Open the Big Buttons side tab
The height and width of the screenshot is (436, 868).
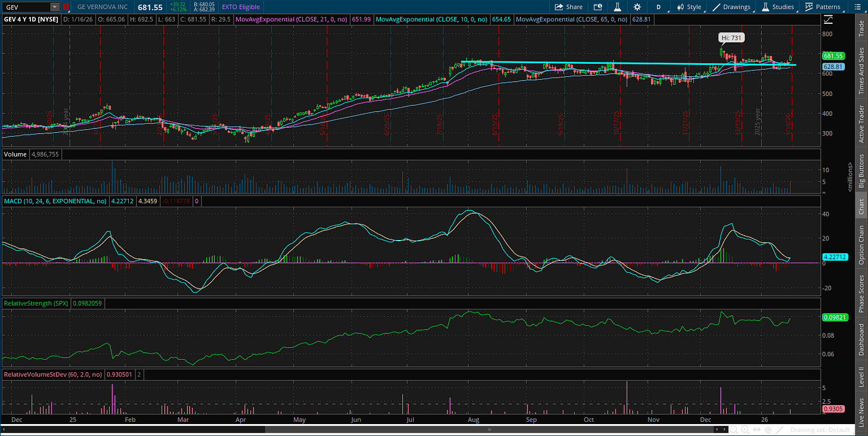861,171
